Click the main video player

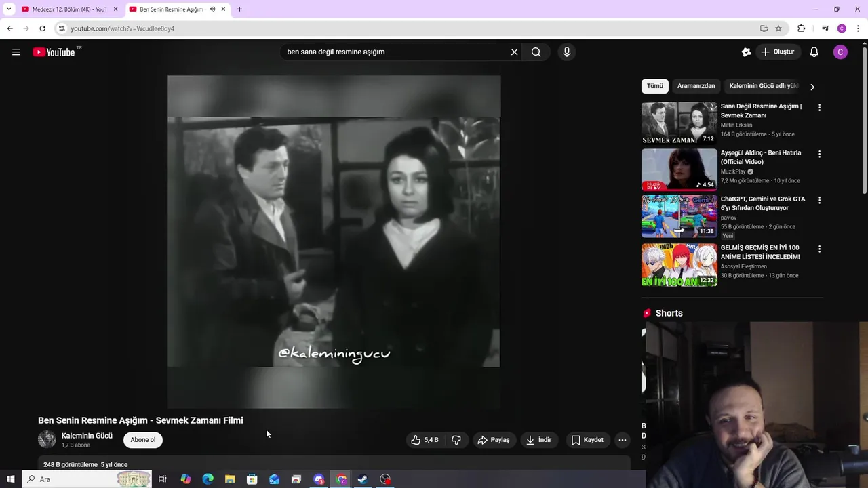334,242
